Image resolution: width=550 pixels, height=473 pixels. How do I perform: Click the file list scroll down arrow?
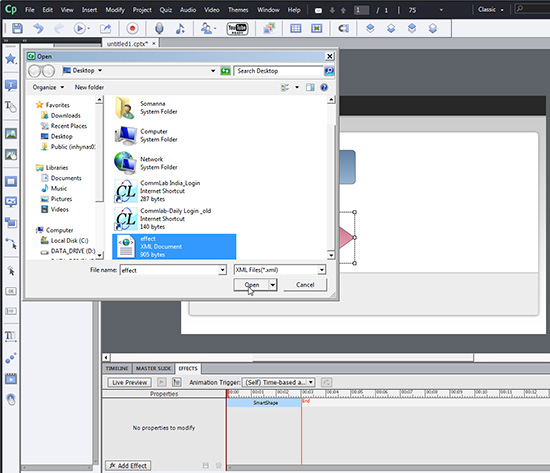click(x=330, y=255)
